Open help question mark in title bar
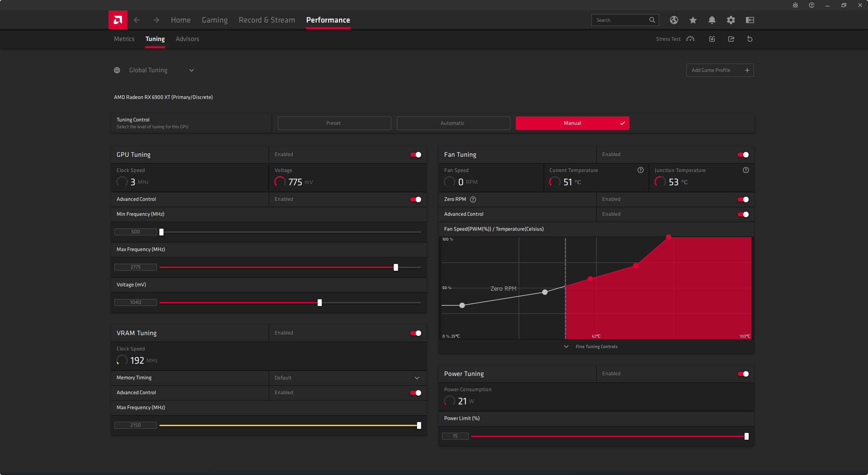 click(811, 5)
